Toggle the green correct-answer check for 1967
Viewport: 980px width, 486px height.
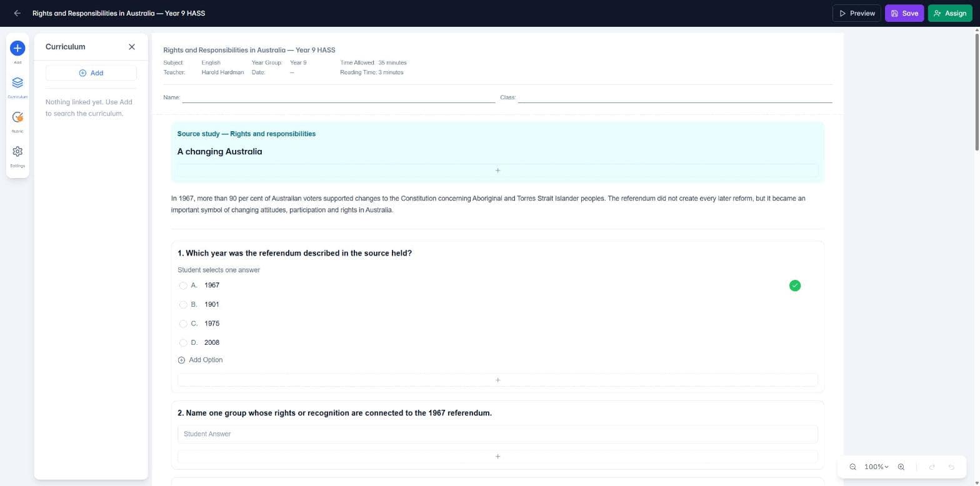tap(794, 285)
